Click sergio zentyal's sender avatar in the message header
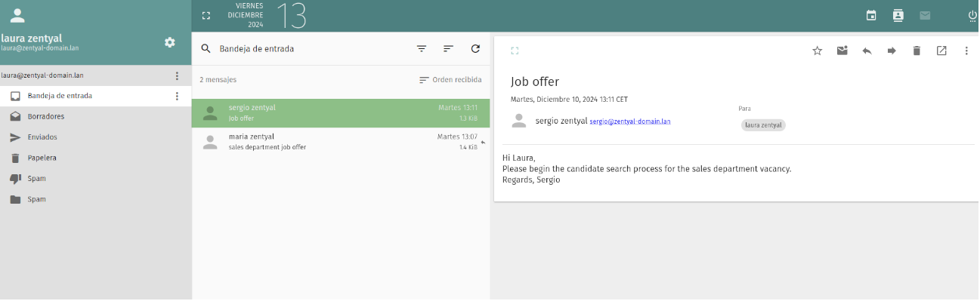980x301 pixels. [x=518, y=121]
